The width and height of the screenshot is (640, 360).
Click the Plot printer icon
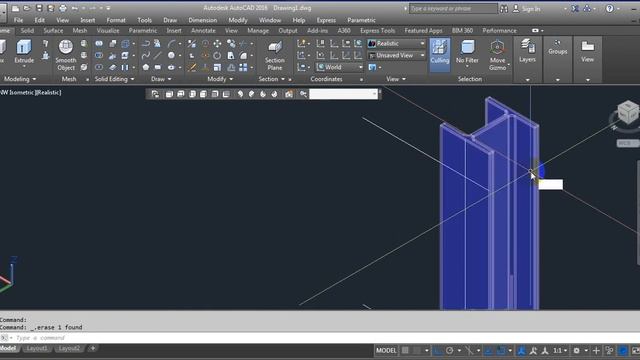point(62,8)
